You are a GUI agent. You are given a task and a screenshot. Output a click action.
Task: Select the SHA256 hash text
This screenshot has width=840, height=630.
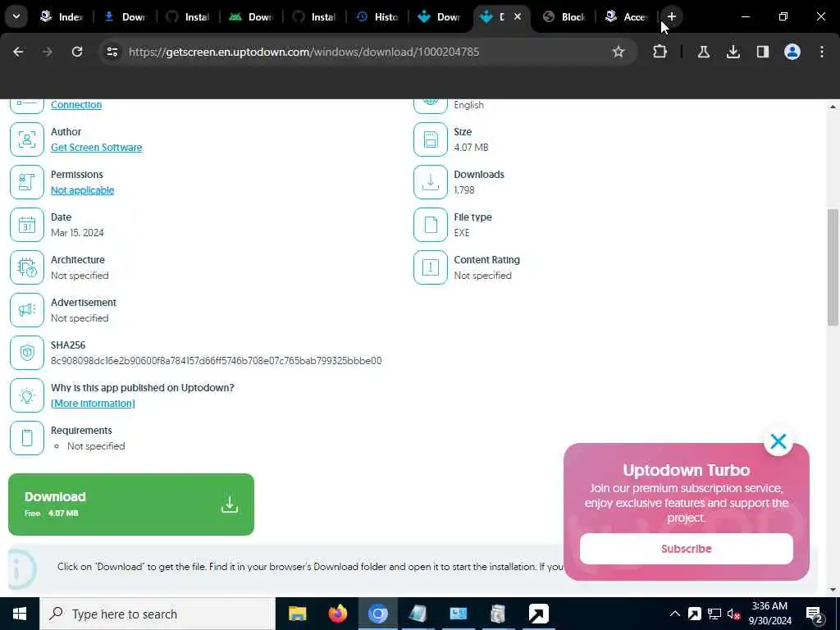click(217, 361)
